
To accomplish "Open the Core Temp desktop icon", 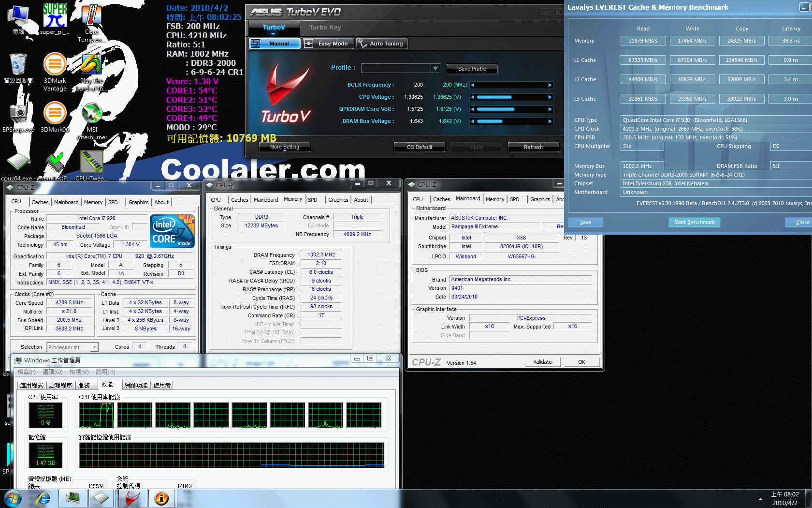I will (x=91, y=22).
